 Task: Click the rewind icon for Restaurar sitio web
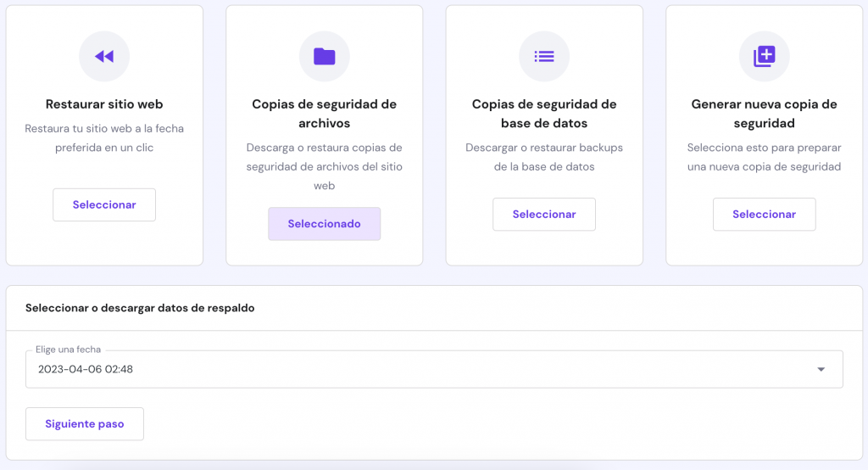[x=104, y=57]
